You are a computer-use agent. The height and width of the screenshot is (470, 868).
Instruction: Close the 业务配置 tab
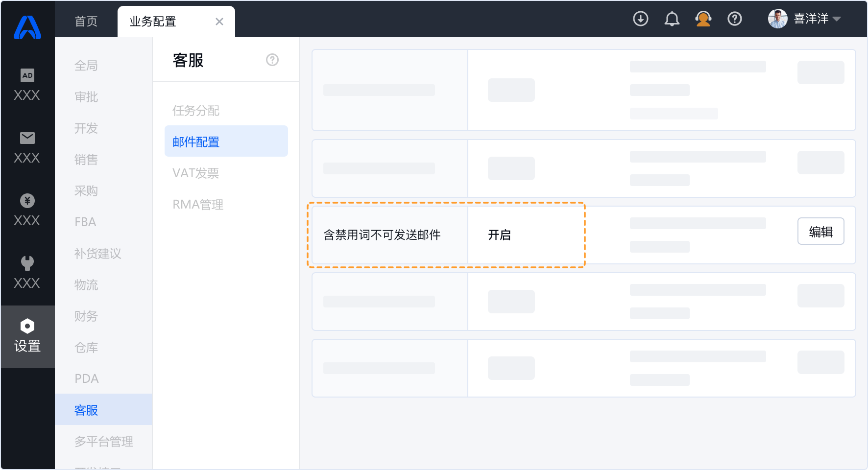[x=219, y=22]
